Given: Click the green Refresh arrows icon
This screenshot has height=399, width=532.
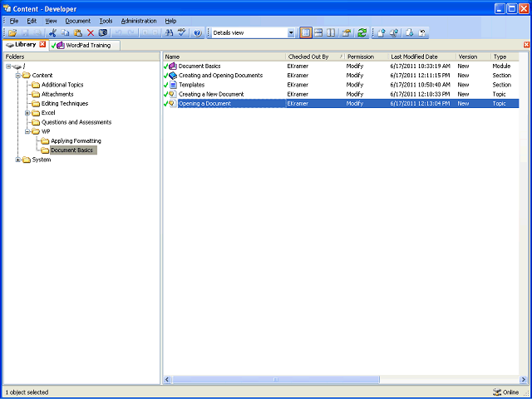Looking at the screenshot, I should [x=362, y=33].
